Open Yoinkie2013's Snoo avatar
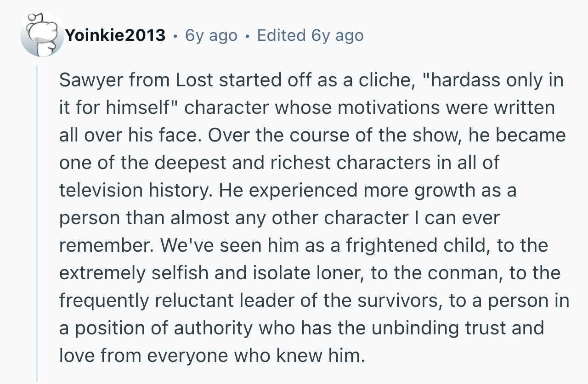This screenshot has width=588, height=384. tap(42, 35)
